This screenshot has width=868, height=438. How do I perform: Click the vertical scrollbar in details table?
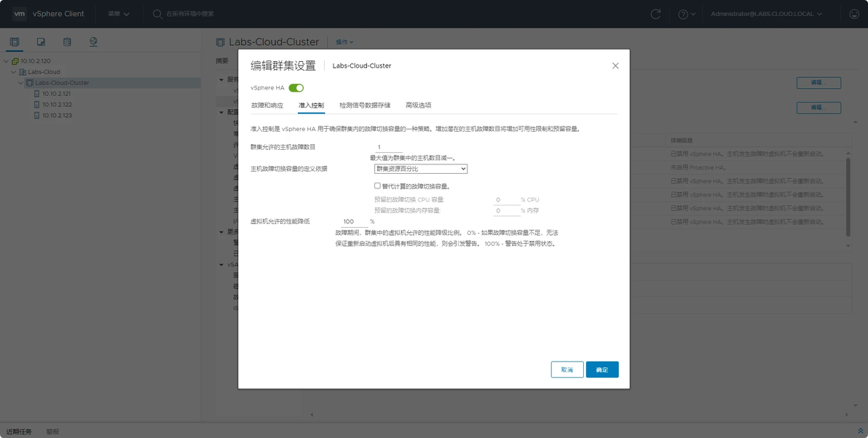(848, 196)
